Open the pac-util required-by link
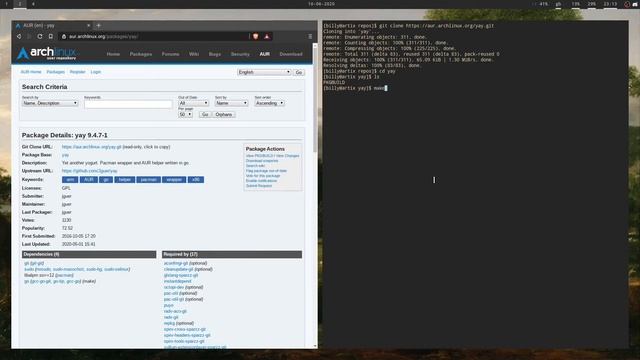This screenshot has width=640, height=360. point(171,293)
